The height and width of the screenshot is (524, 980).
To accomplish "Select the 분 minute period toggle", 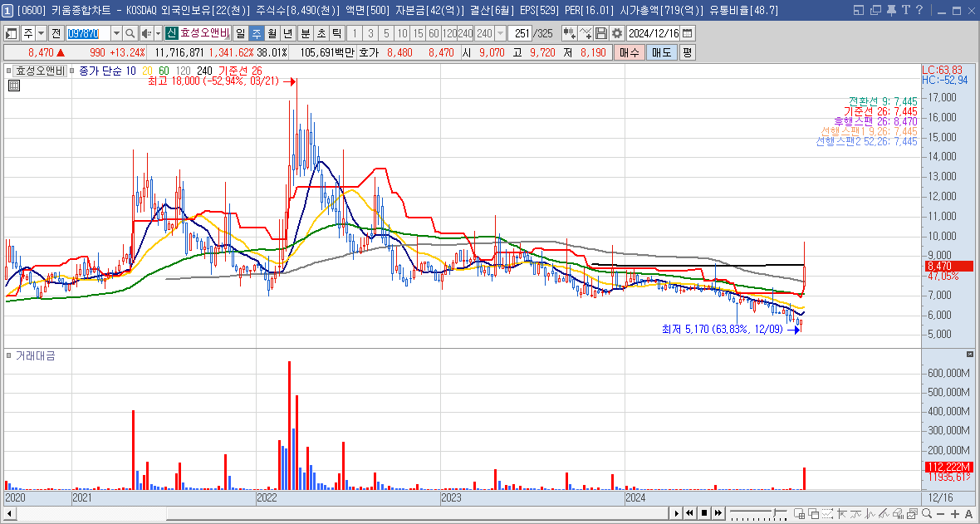I will 305,33.
